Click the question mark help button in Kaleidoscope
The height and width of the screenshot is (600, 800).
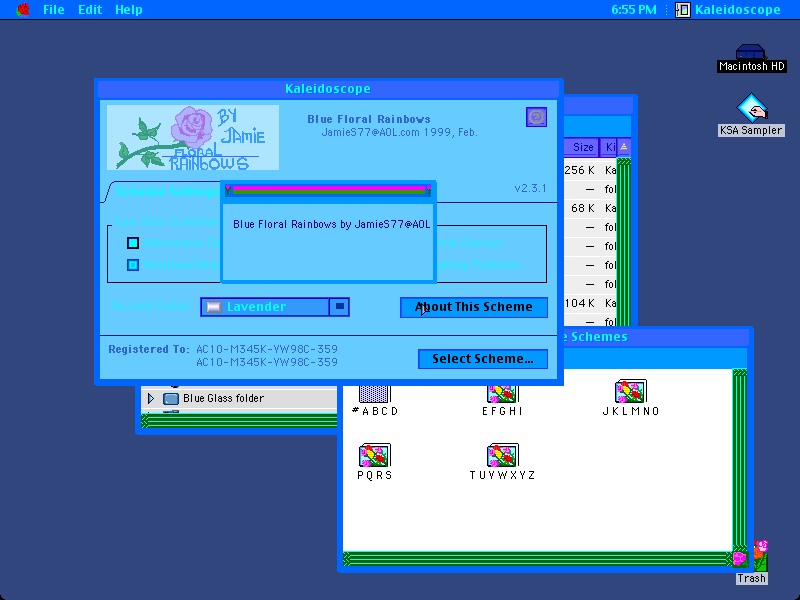click(x=536, y=117)
